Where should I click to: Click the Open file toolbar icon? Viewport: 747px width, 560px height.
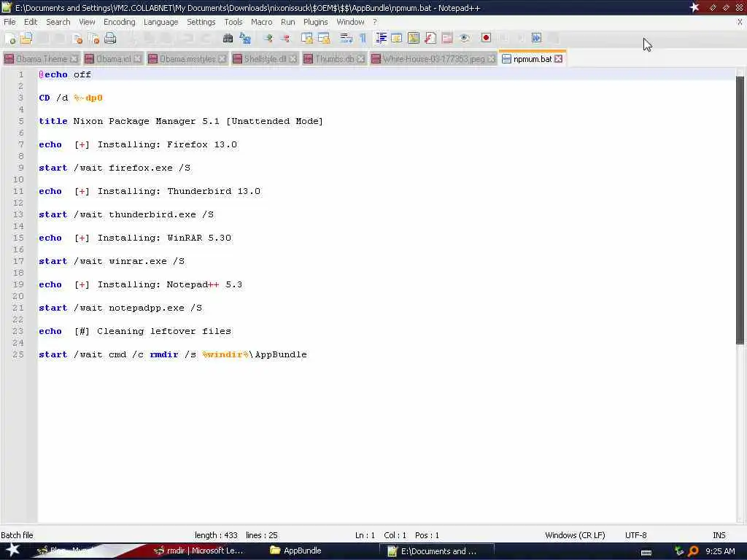click(26, 39)
